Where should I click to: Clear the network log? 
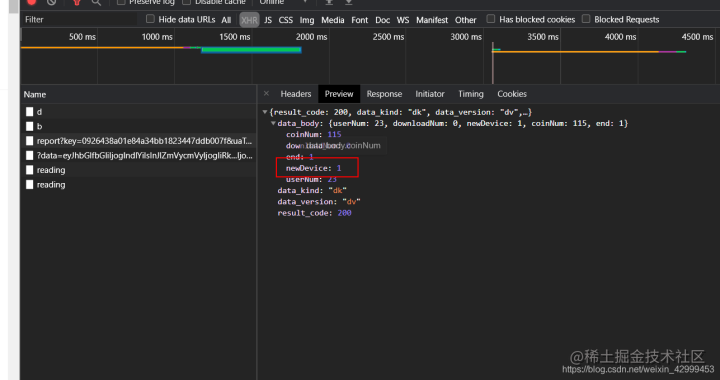pos(51,2)
